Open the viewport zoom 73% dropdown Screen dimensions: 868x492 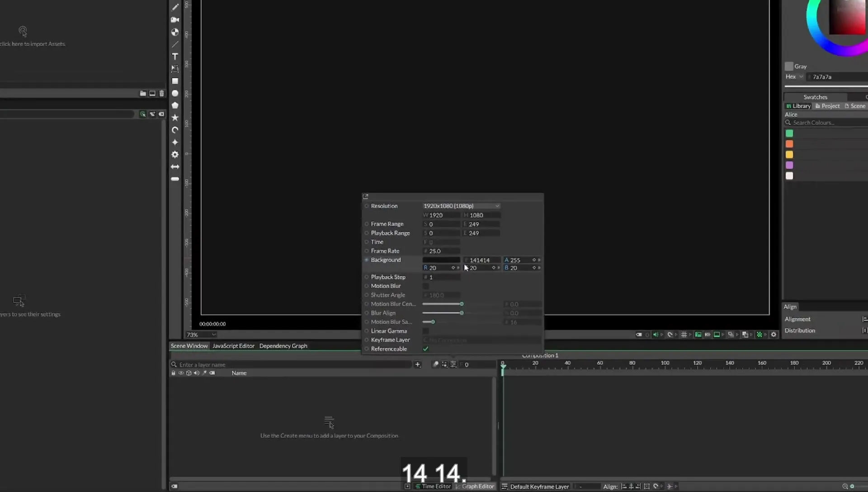coord(201,335)
